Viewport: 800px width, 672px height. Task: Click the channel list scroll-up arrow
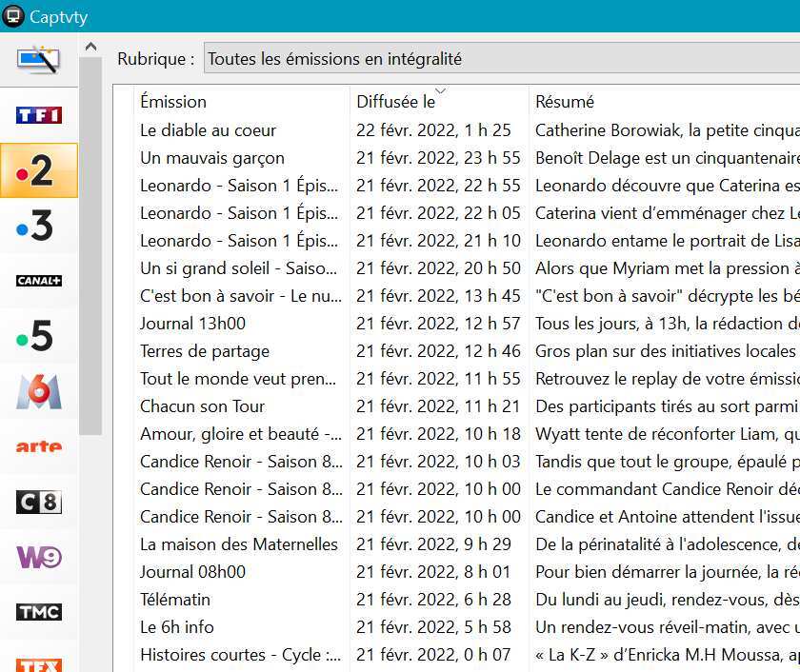[x=90, y=47]
